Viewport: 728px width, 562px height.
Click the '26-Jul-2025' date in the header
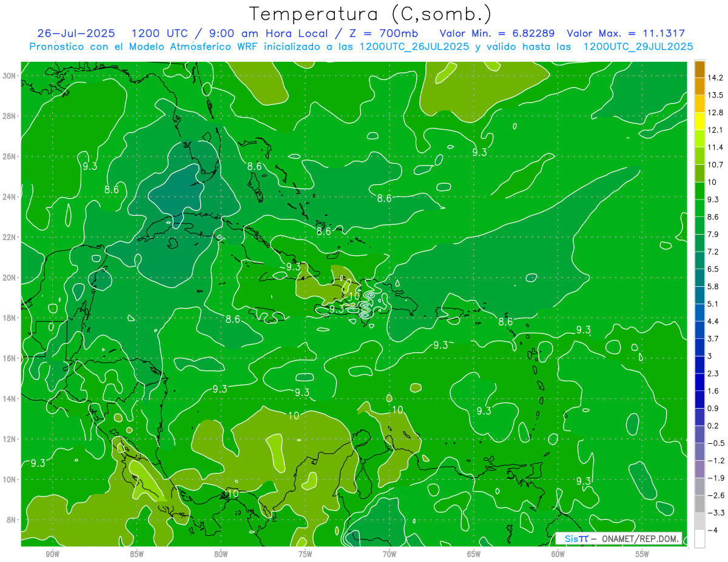[77, 33]
